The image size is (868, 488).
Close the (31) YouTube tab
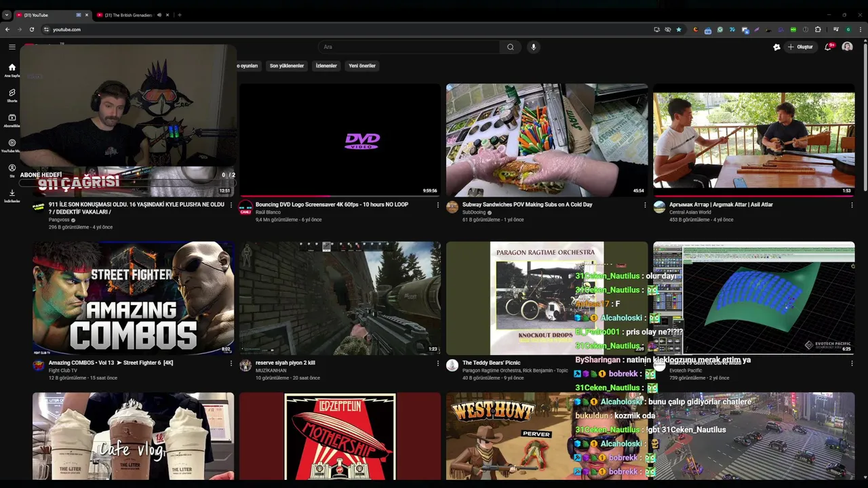point(86,15)
